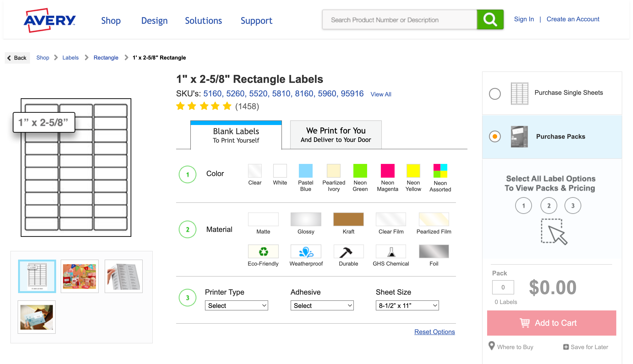Viewport: 633px width, 364px height.
Task: Click the Where to Buy location pin
Action: 491,346
